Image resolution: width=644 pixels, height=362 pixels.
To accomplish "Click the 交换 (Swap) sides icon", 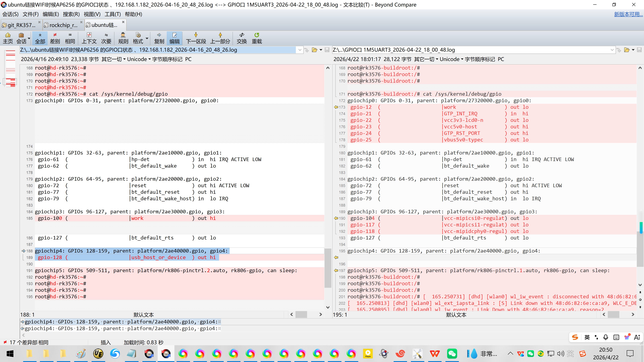I will (x=241, y=38).
